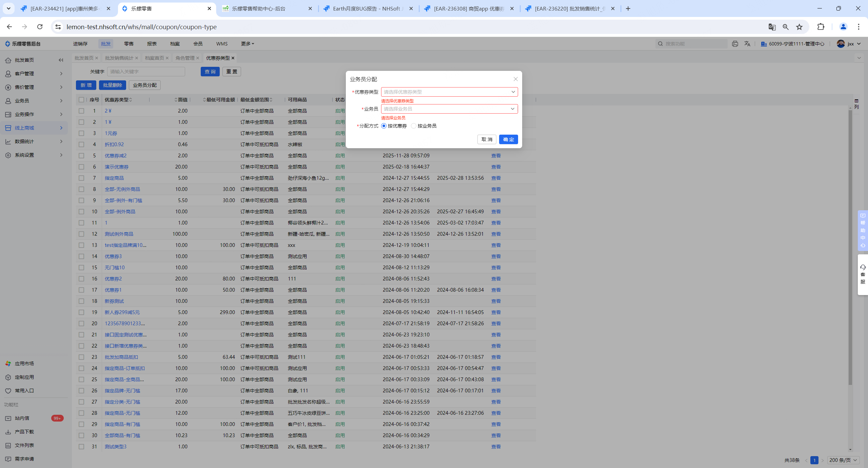Select the by-coupon radio option
The image size is (868, 468).
(384, 126)
